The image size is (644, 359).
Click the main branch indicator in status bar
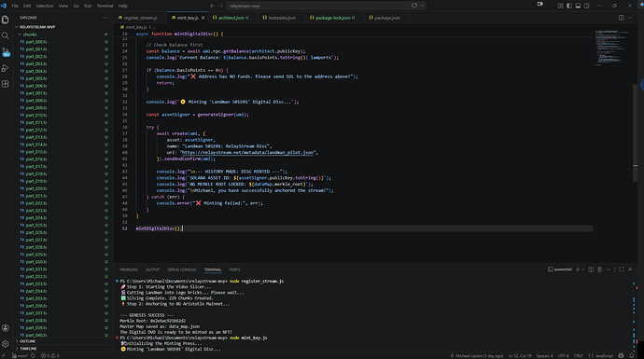point(20,355)
